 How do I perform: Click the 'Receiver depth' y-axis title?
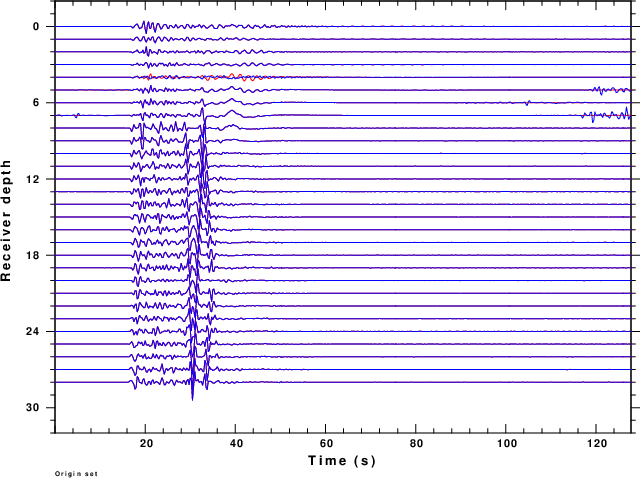coord(6,220)
